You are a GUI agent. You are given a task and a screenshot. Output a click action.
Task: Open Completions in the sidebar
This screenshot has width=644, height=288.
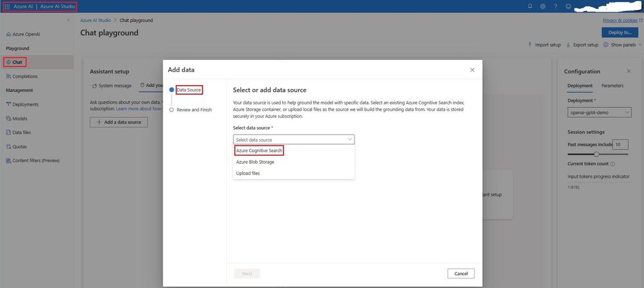pyautogui.click(x=22, y=76)
